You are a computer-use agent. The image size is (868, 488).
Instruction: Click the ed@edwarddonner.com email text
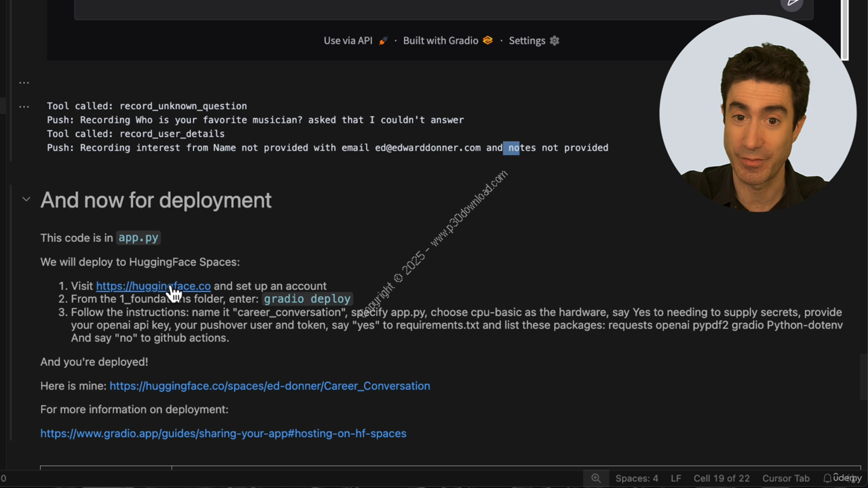coord(428,148)
